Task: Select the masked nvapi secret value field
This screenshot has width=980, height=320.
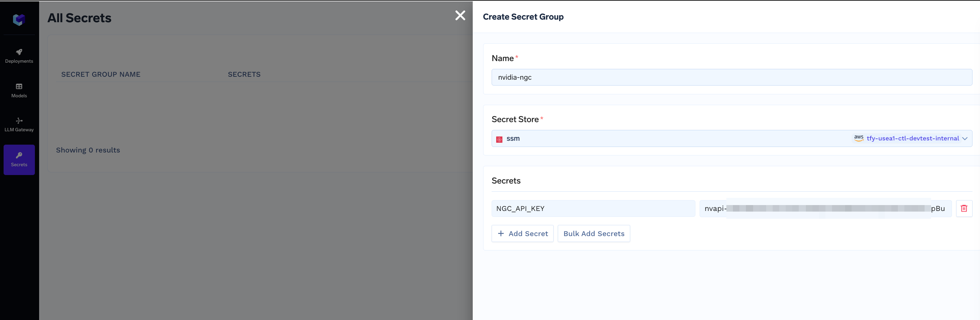Action: [825, 208]
